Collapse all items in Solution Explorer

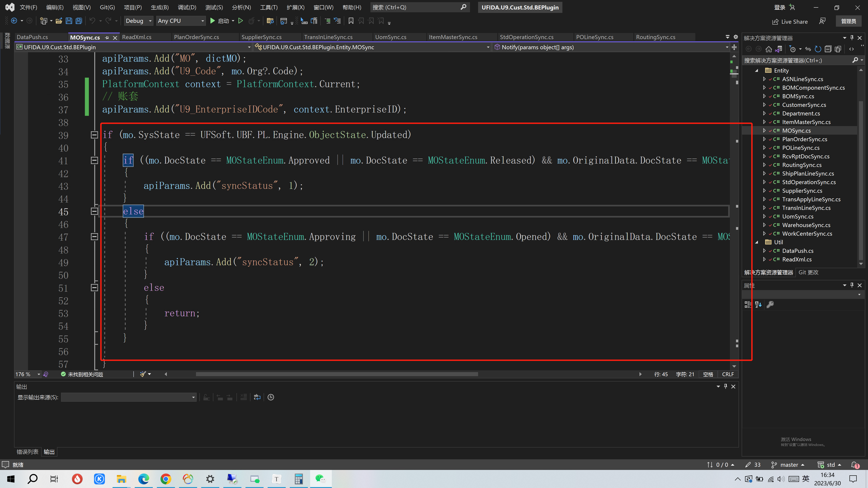point(828,49)
